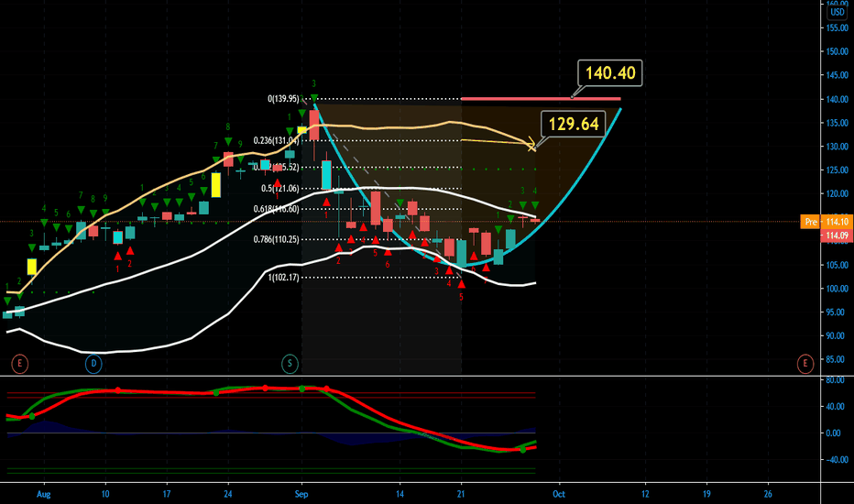
Task: Click the left earnings 'E' event marker
Action: coord(19,364)
